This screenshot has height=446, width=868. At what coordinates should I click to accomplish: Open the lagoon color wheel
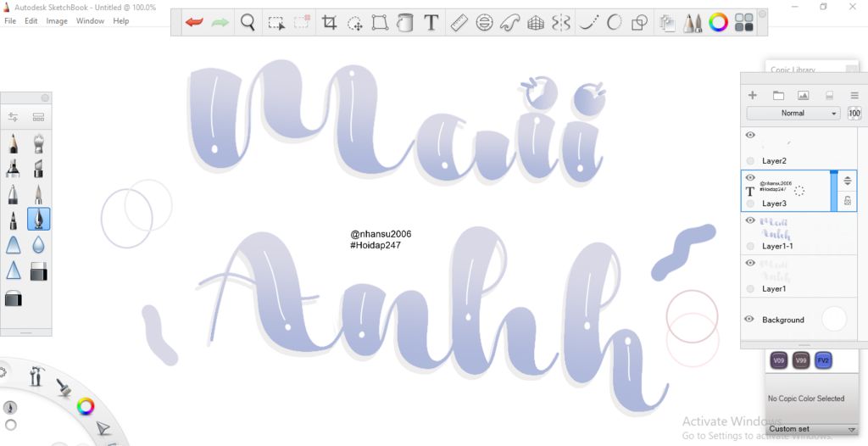tap(86, 407)
